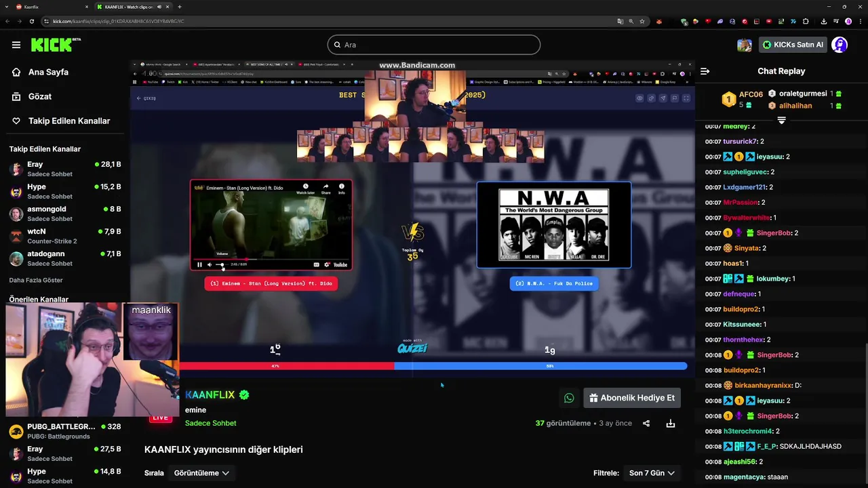Click the YouTube logo in embedded player

340,264
